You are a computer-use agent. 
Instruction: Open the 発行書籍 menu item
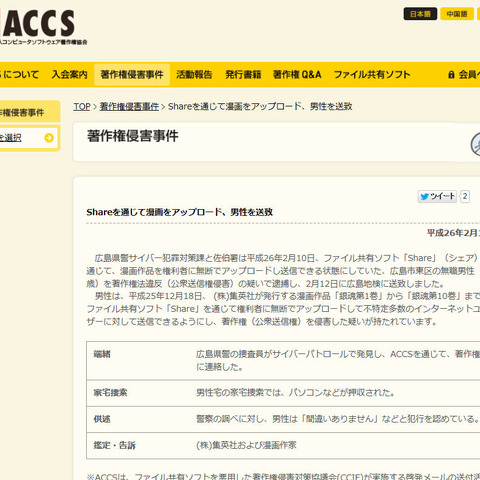click(x=243, y=74)
